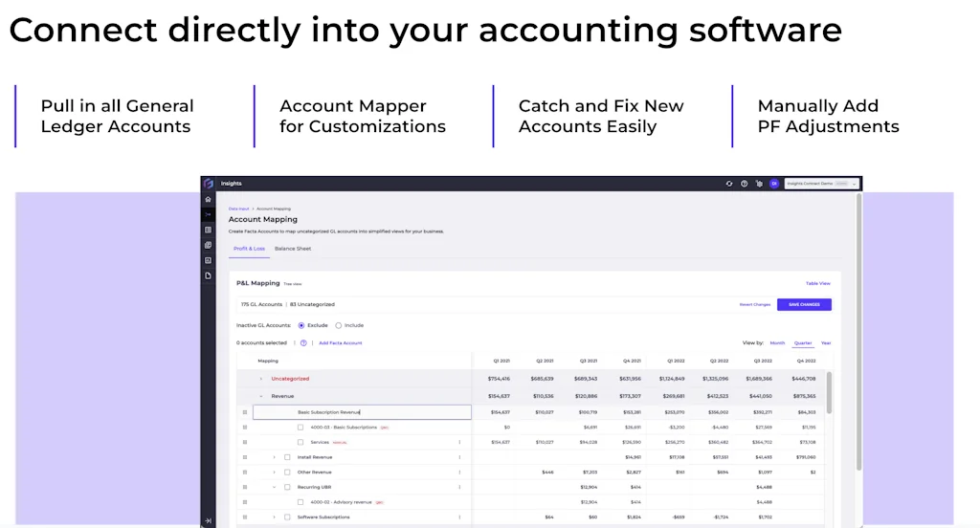Image resolution: width=980 pixels, height=528 pixels.
Task: Check the Install Revenue checkbox
Action: tap(287, 457)
